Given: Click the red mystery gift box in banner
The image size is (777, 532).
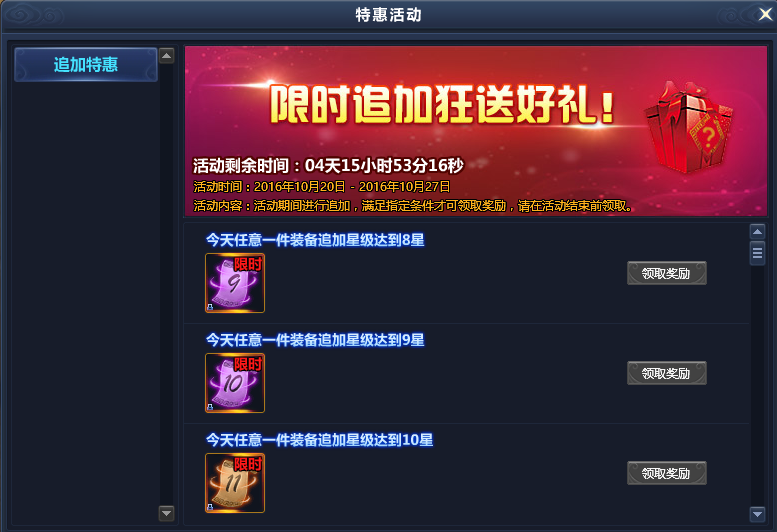Looking at the screenshot, I should coord(689,127).
